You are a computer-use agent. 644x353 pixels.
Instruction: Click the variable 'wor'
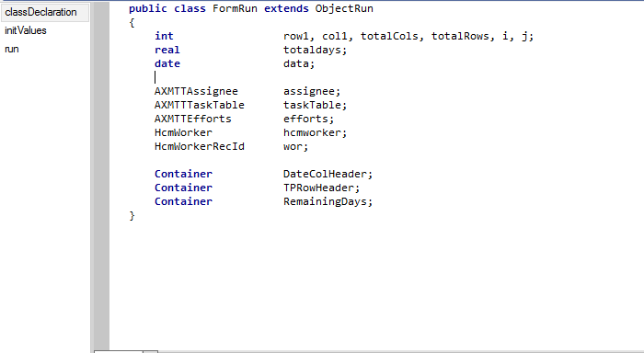(x=293, y=146)
